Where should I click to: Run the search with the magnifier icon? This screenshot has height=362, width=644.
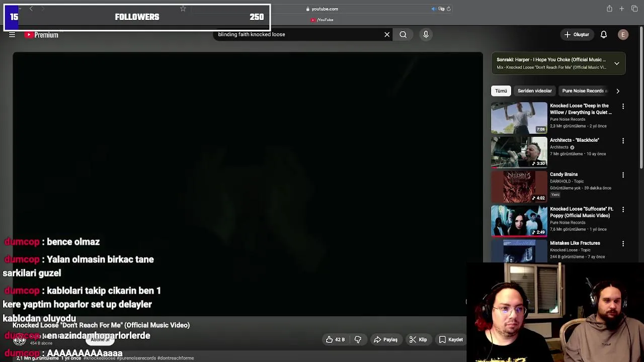click(x=403, y=35)
